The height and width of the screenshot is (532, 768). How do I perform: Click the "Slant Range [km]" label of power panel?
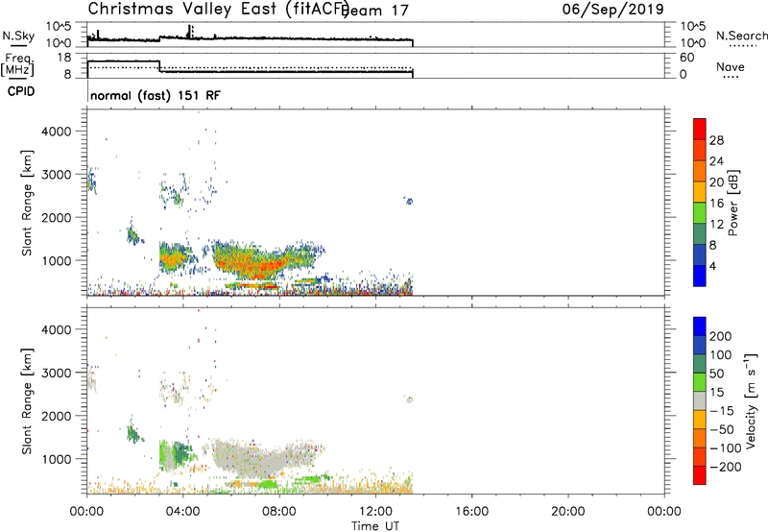click(x=27, y=203)
